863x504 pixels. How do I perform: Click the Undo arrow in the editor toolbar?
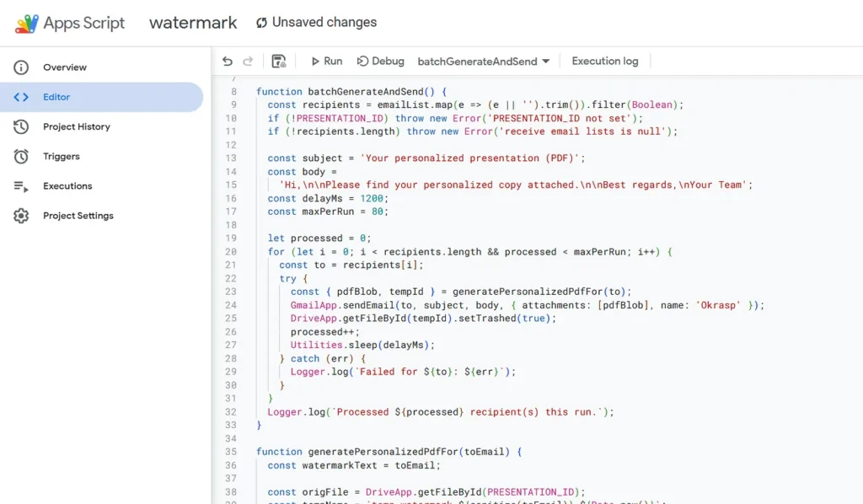coord(226,61)
